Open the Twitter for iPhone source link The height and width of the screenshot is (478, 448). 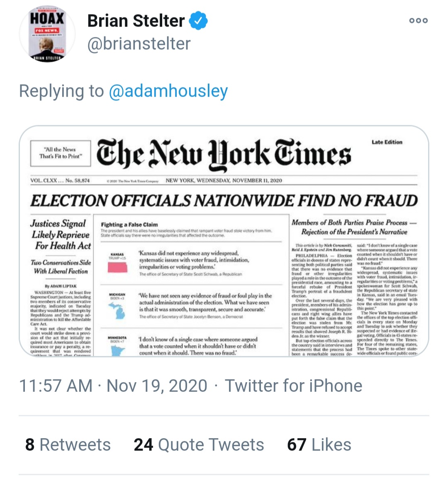(294, 385)
